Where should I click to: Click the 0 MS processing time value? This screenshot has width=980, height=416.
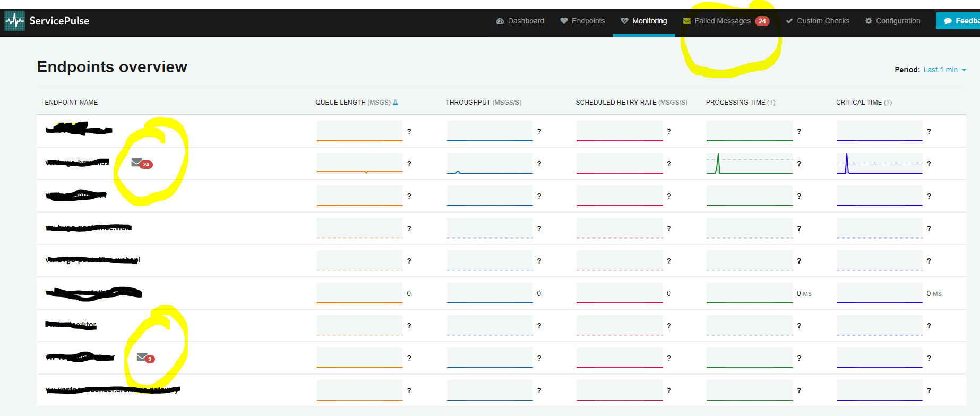point(804,293)
